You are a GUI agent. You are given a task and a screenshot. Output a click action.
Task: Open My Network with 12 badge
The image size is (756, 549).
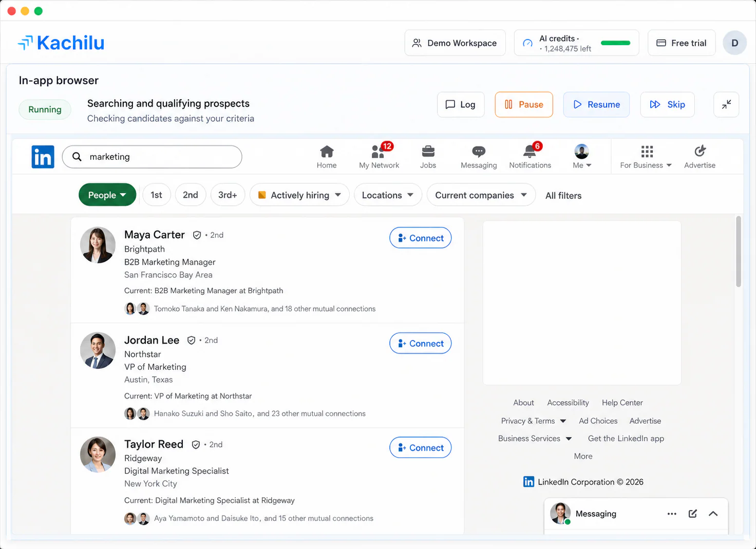pyautogui.click(x=379, y=157)
